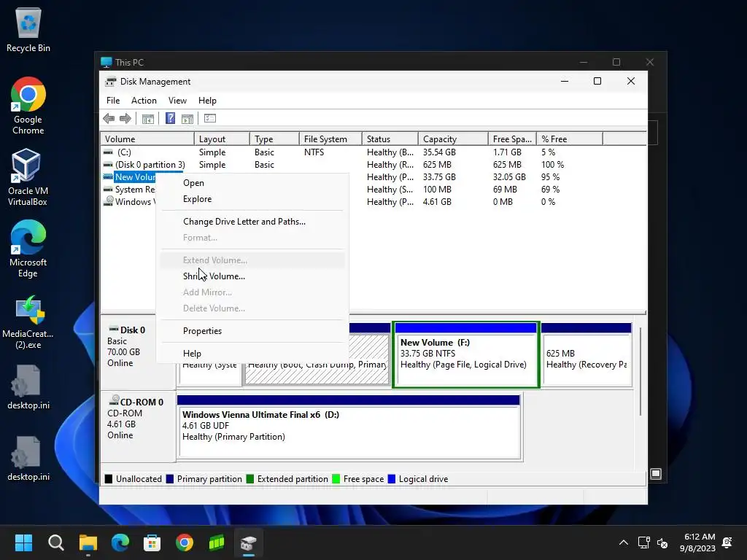The height and width of the screenshot is (560, 747).
Task: Sort by the Type column header
Action: pyautogui.click(x=274, y=139)
